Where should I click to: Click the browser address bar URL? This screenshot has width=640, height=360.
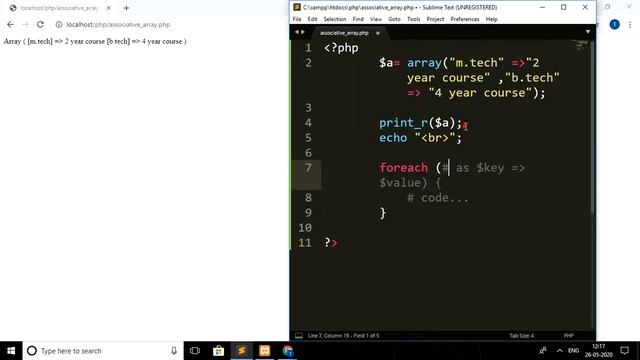[x=118, y=24]
